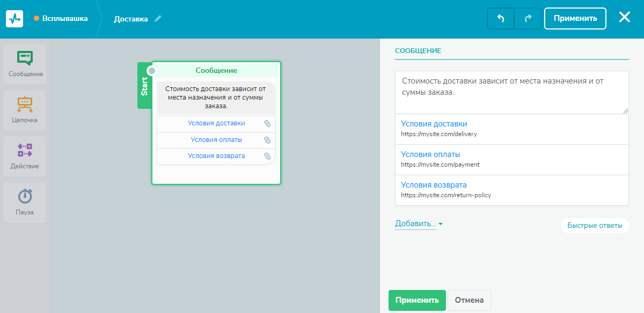Edit scenario name with pencil icon
The height and width of the screenshot is (313, 644).
(158, 19)
